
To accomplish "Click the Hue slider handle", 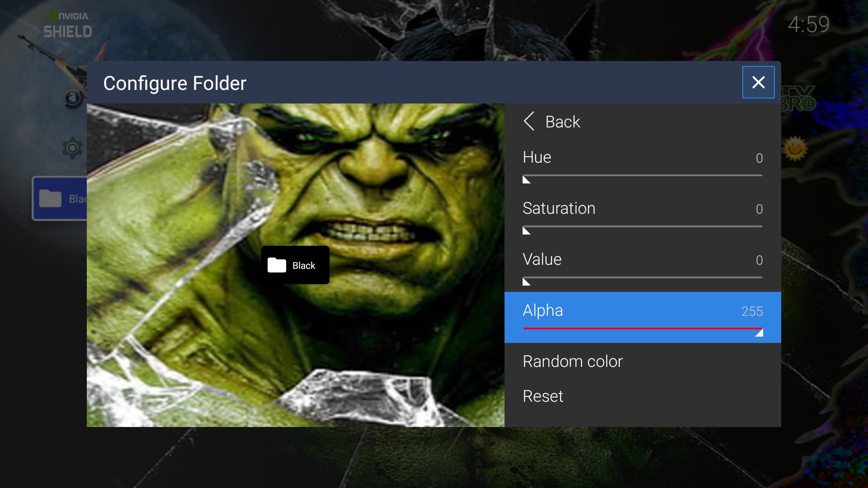I will pyautogui.click(x=526, y=180).
